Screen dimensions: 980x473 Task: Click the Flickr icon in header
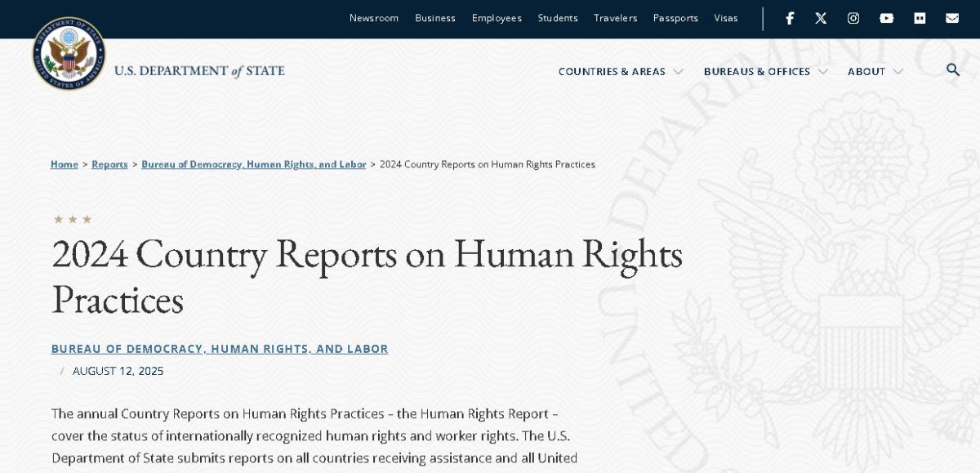[920, 18]
